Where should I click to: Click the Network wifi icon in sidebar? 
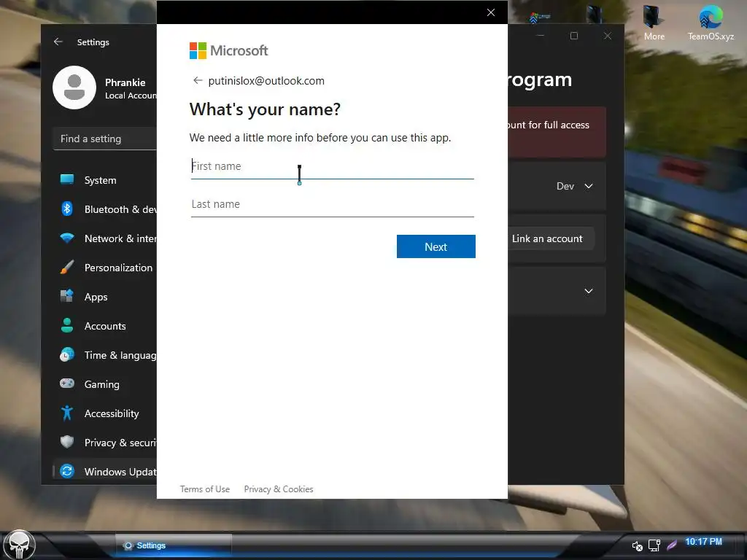(x=67, y=238)
